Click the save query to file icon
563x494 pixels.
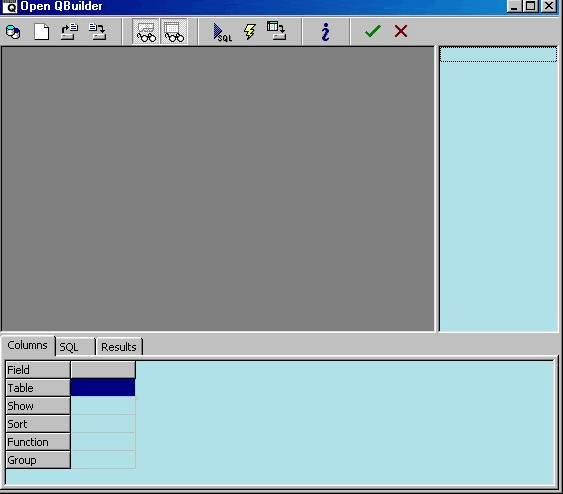pyautogui.click(x=97, y=32)
